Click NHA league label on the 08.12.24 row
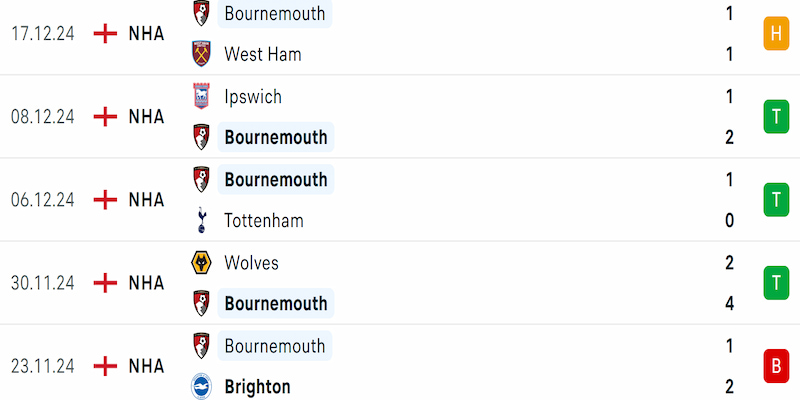800x400 pixels. [x=146, y=117]
